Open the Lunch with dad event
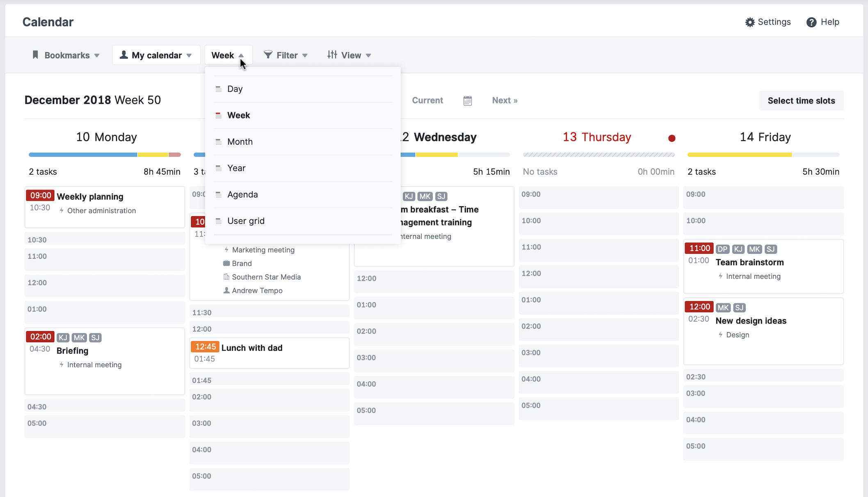Image resolution: width=868 pixels, height=497 pixels. click(x=270, y=353)
